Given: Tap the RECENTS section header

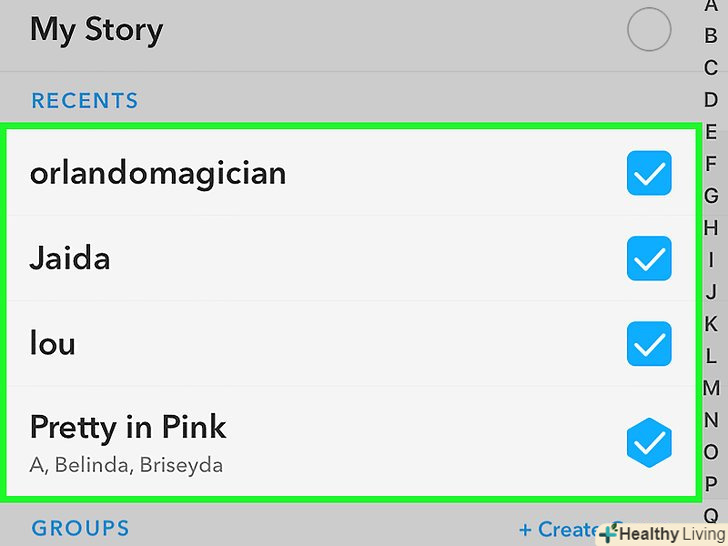Looking at the screenshot, I should tap(85, 101).
